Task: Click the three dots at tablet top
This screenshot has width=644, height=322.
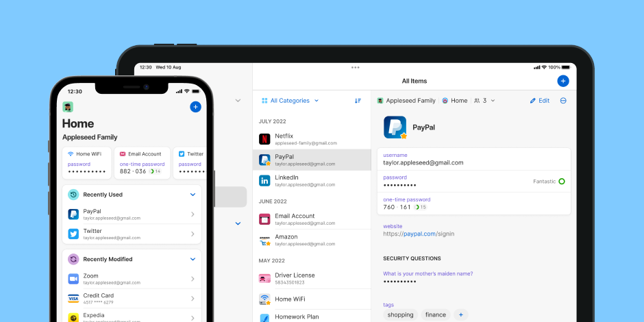Action: 356,67
